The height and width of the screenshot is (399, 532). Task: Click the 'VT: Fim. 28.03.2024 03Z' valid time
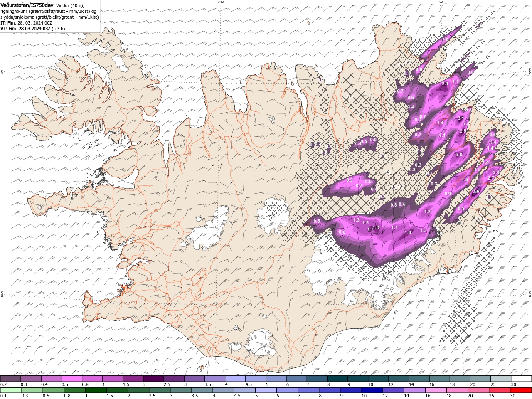(26, 29)
